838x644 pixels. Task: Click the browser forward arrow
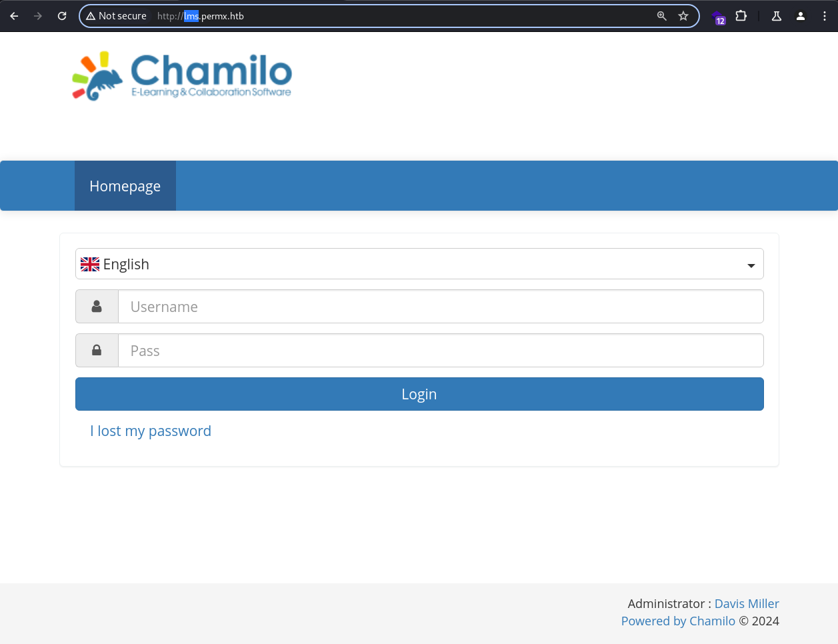tap(38, 16)
